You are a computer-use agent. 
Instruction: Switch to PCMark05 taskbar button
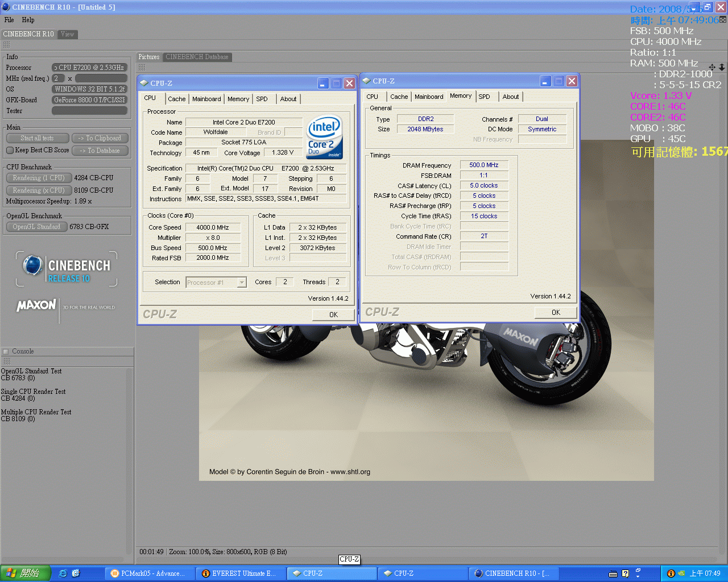149,573
